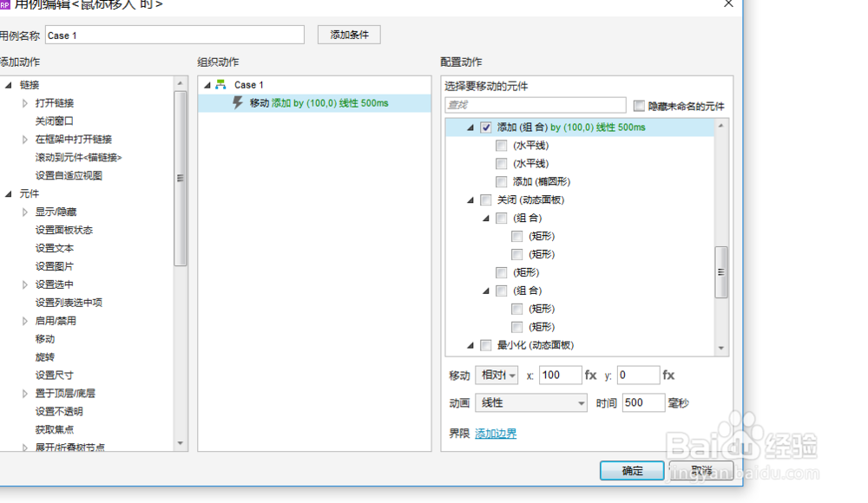Select the 旋转 action in the left panel
The height and width of the screenshot is (503, 868).
[x=43, y=356]
